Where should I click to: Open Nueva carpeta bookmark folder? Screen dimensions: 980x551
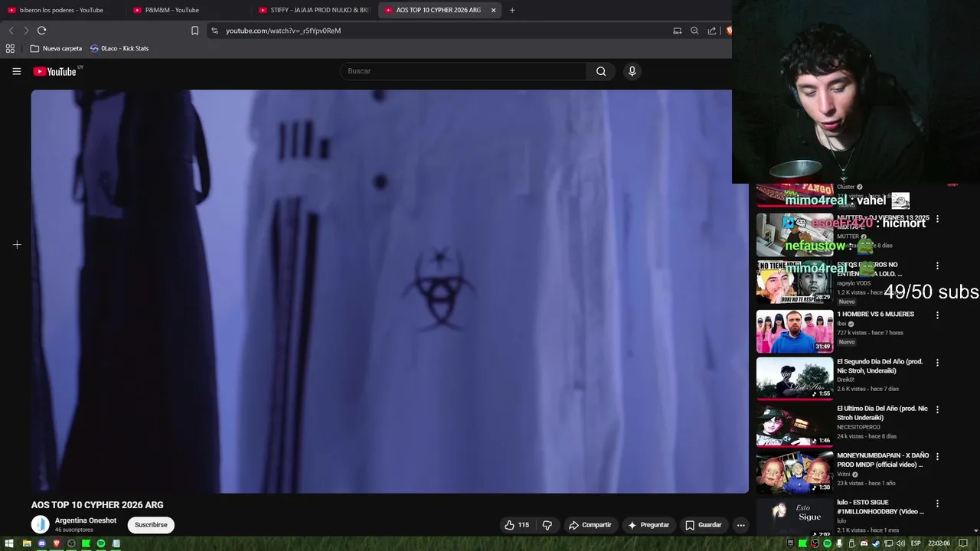[56, 48]
